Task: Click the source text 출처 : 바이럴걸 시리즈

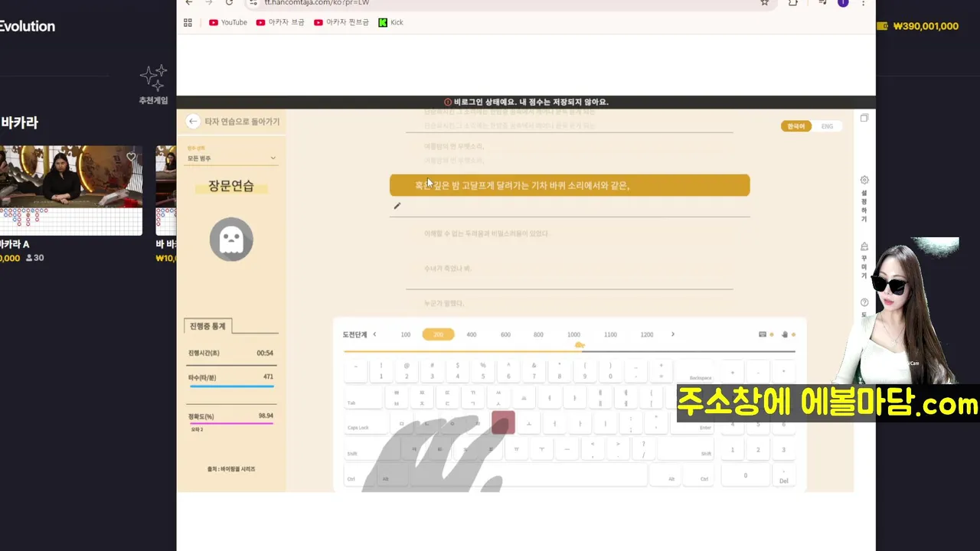Action: click(231, 469)
